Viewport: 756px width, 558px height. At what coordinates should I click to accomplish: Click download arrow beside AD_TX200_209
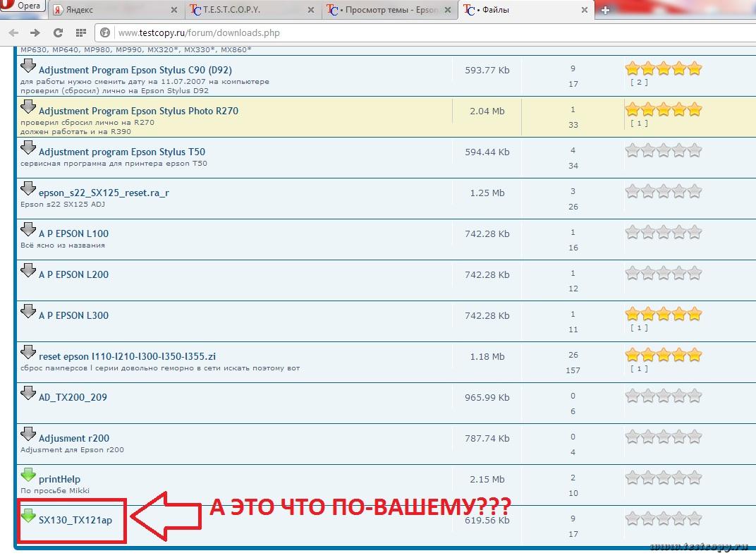coord(28,394)
